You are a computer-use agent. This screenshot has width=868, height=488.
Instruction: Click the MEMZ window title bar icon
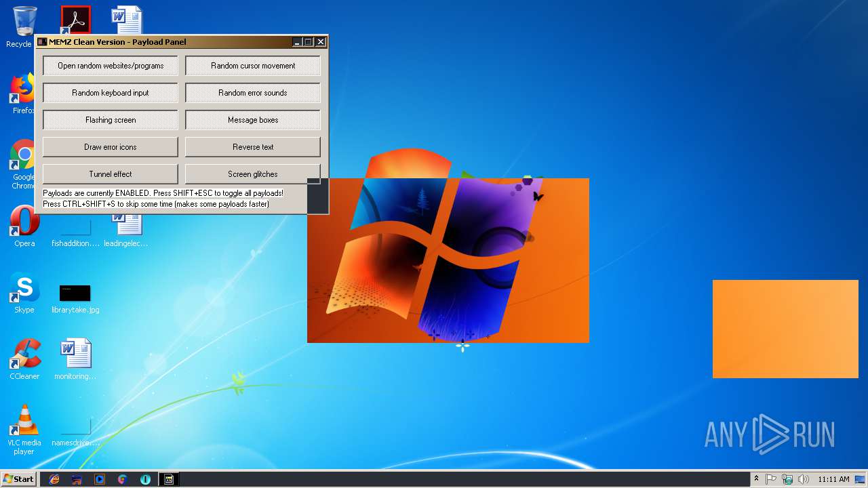click(x=42, y=42)
